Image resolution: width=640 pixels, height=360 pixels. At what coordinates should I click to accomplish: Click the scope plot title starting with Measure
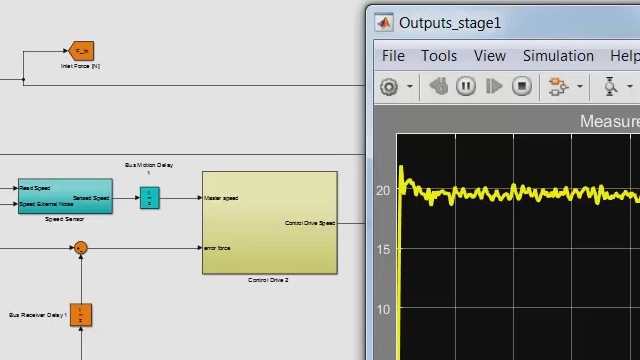pyautogui.click(x=610, y=121)
